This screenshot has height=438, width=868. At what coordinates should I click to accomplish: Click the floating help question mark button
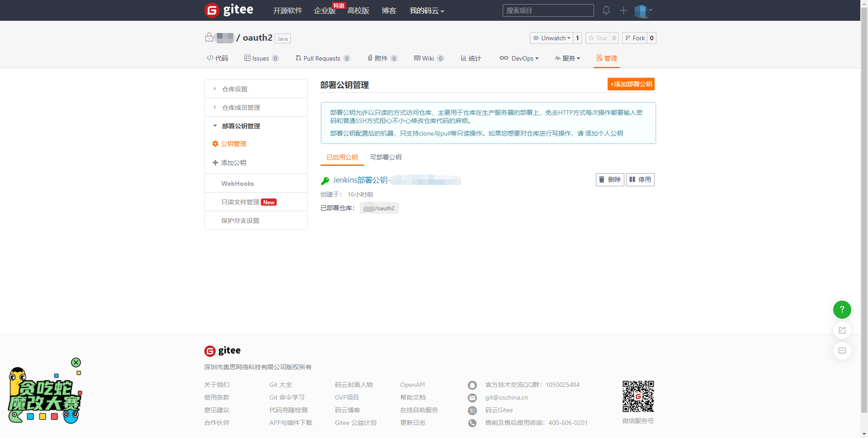click(842, 310)
